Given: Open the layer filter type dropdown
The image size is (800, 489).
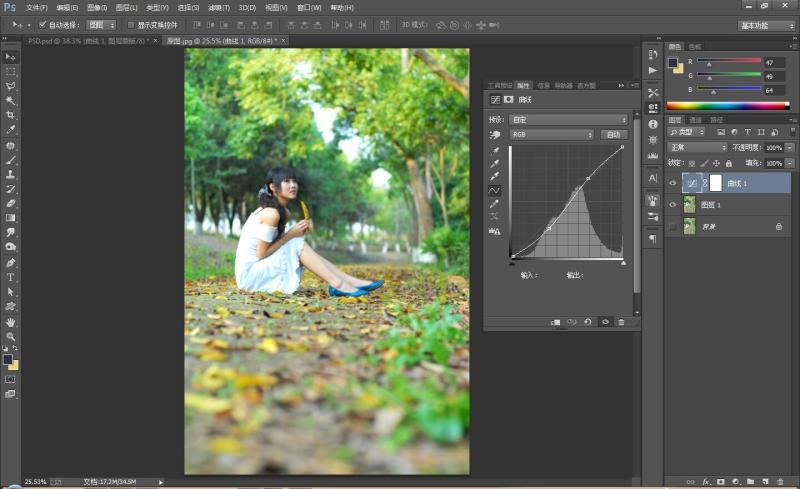Looking at the screenshot, I should tap(687, 132).
